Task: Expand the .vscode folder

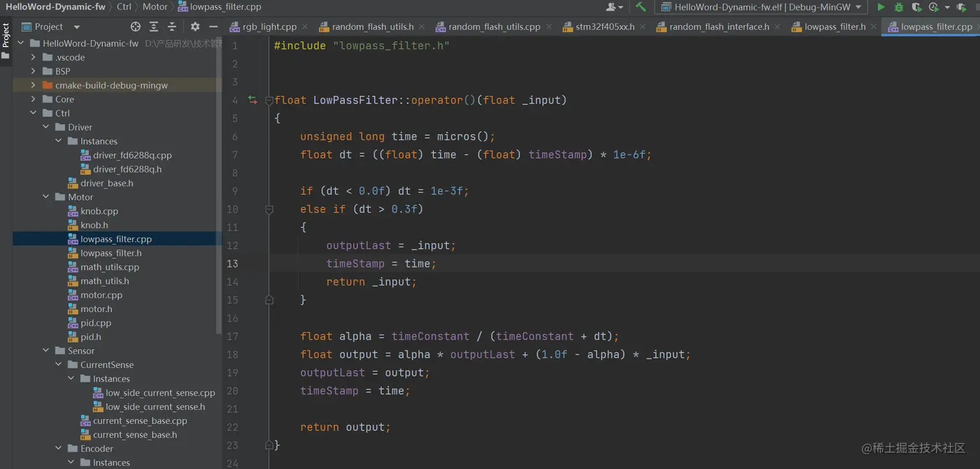Action: click(x=33, y=57)
